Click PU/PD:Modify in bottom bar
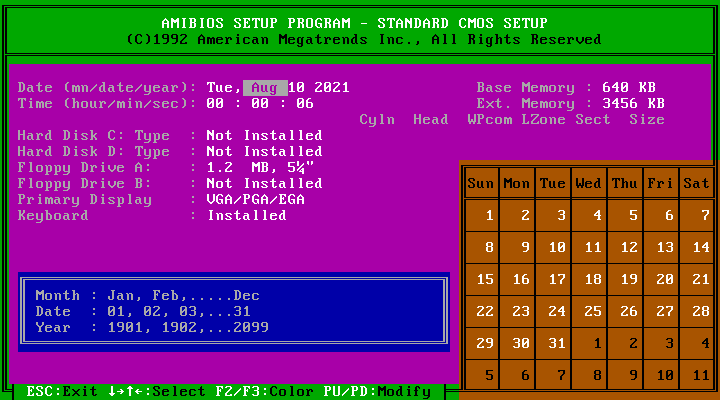720x400 pixels. pos(377,391)
